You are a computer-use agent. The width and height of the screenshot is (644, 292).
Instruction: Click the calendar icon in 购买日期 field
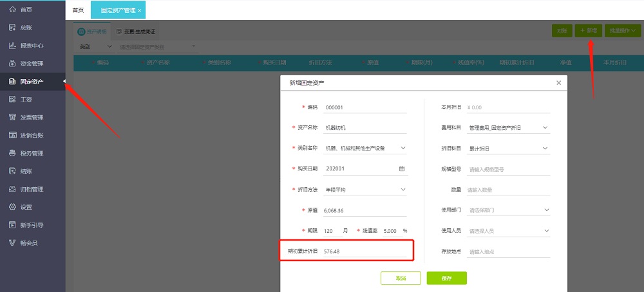tap(401, 169)
